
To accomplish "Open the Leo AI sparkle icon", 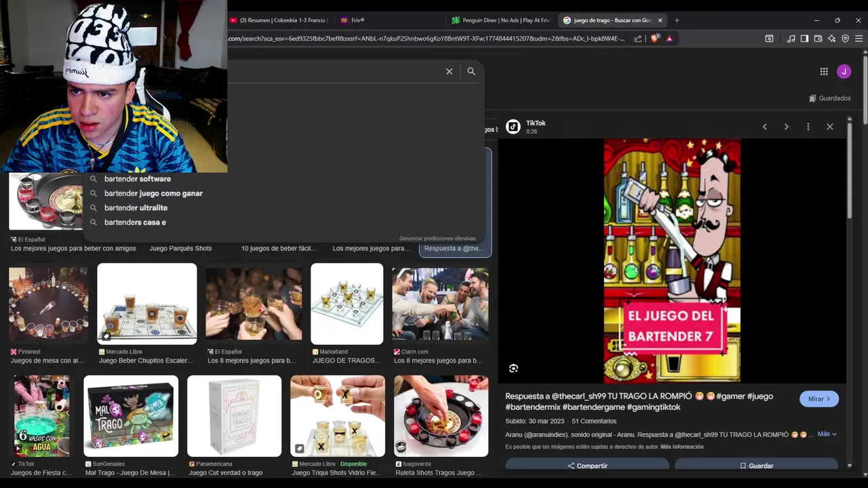I will [x=831, y=39].
